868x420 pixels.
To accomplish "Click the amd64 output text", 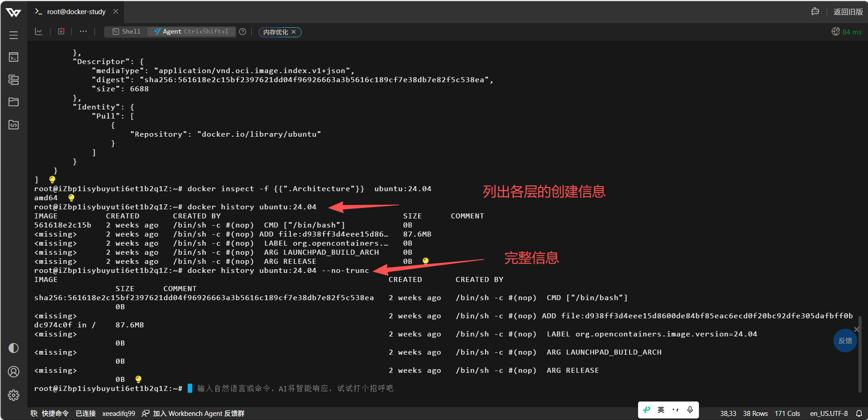I will coord(46,198).
